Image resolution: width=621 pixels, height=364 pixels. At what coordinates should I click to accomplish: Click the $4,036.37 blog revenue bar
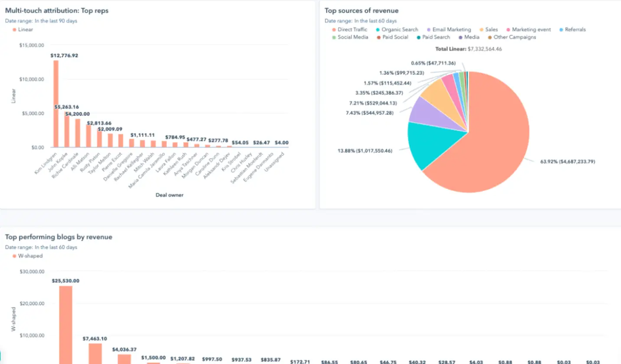(x=124, y=359)
